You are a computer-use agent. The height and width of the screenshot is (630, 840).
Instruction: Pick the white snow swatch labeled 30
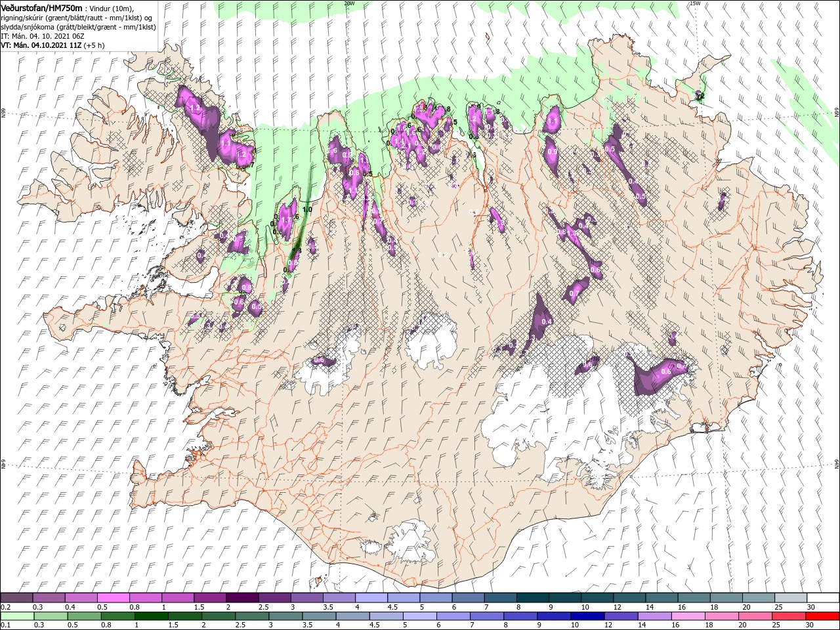[822, 597]
